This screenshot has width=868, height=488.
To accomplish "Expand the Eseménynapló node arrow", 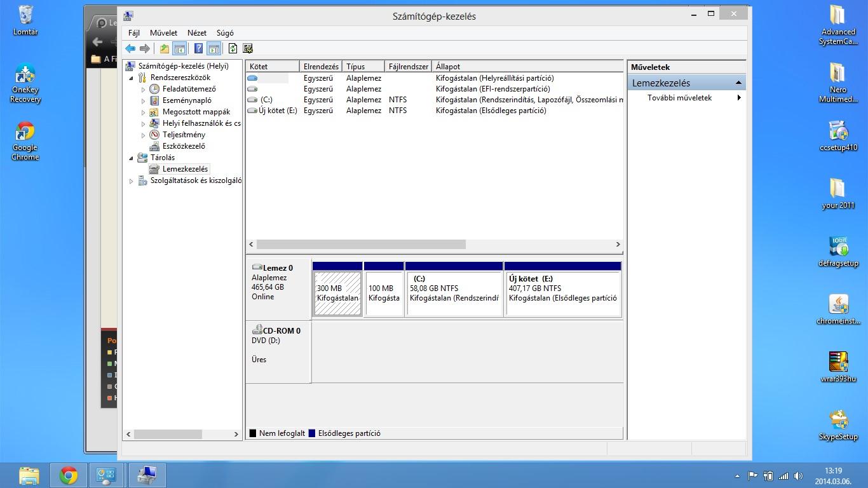I will tap(144, 101).
